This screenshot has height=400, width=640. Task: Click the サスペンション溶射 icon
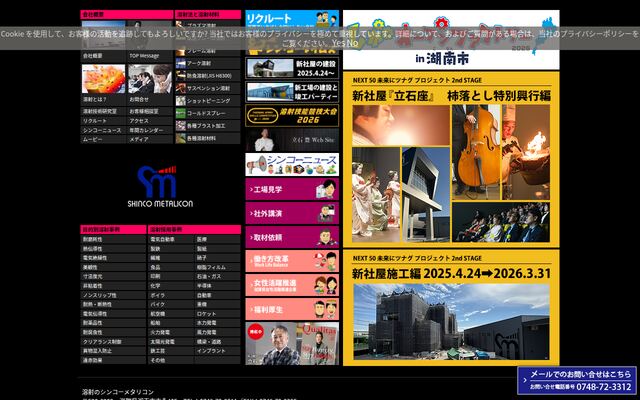[x=180, y=88]
